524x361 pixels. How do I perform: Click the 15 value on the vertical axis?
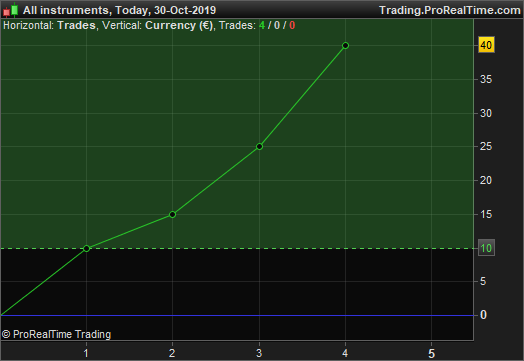(x=486, y=214)
